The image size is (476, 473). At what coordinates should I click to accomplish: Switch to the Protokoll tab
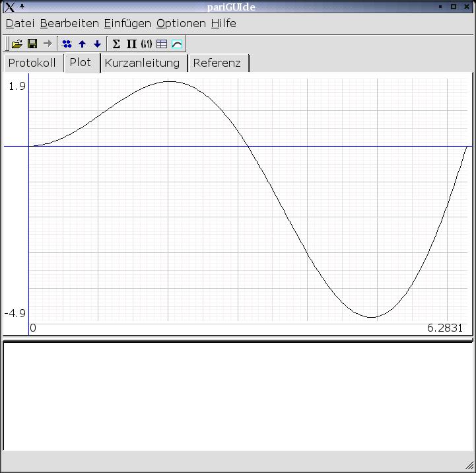pos(32,63)
